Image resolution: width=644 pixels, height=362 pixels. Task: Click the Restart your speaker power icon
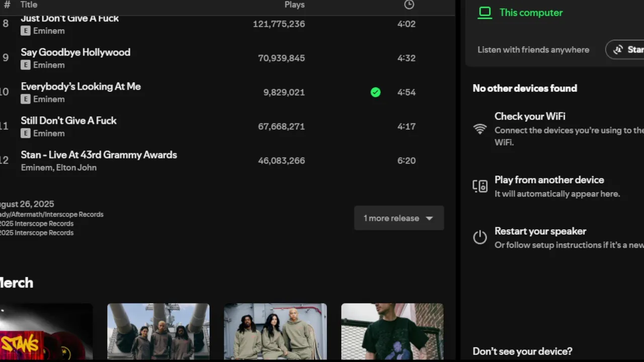pos(480,237)
